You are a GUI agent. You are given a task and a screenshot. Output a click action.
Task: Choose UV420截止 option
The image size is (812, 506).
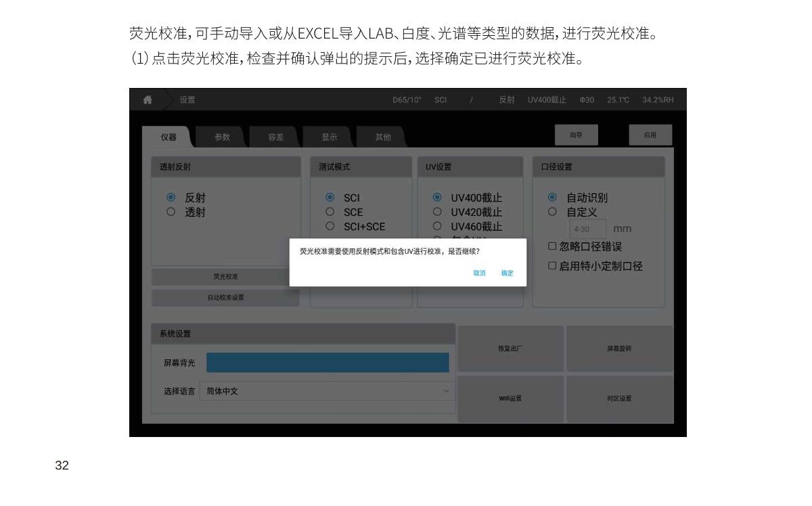[437, 212]
